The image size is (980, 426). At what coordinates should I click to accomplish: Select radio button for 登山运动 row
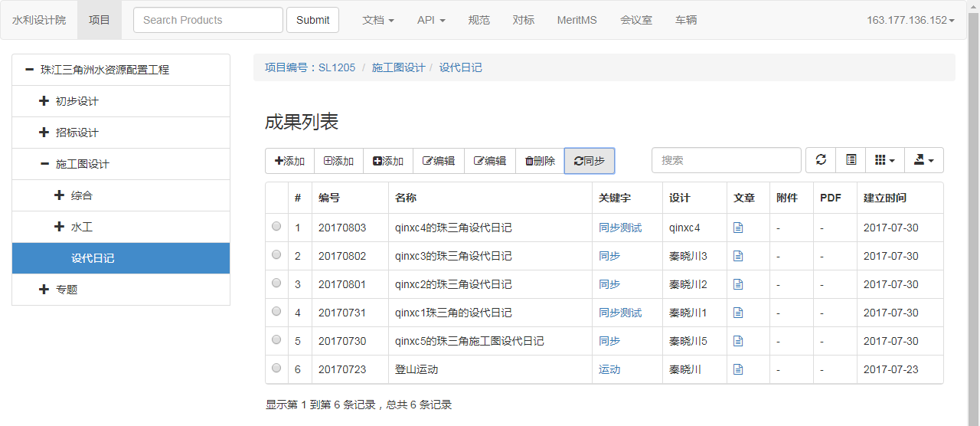coord(276,369)
